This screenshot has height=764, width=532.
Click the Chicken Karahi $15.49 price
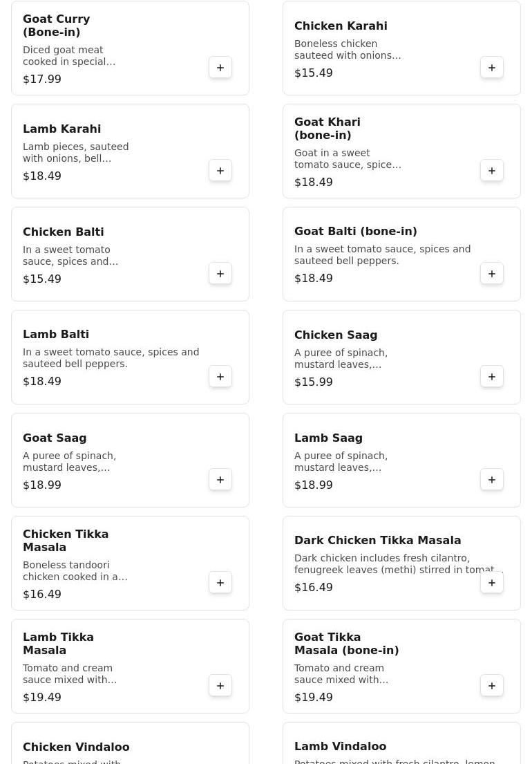tap(313, 73)
